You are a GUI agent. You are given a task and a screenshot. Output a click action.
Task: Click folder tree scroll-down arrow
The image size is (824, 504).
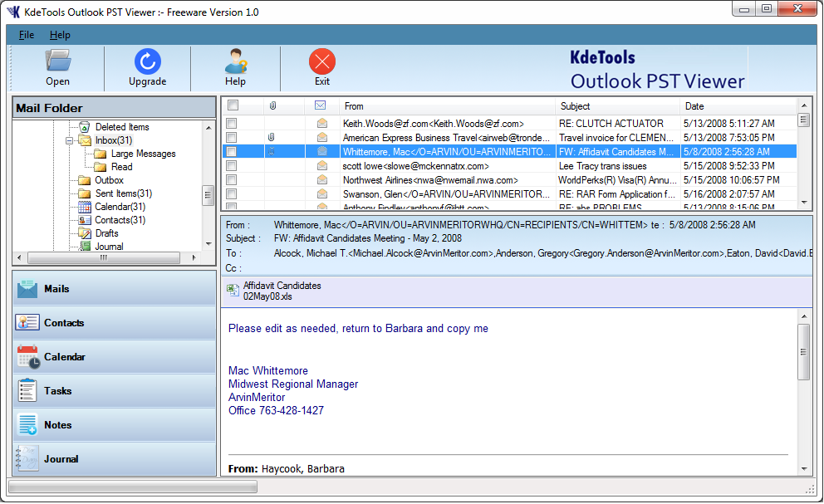(208, 244)
